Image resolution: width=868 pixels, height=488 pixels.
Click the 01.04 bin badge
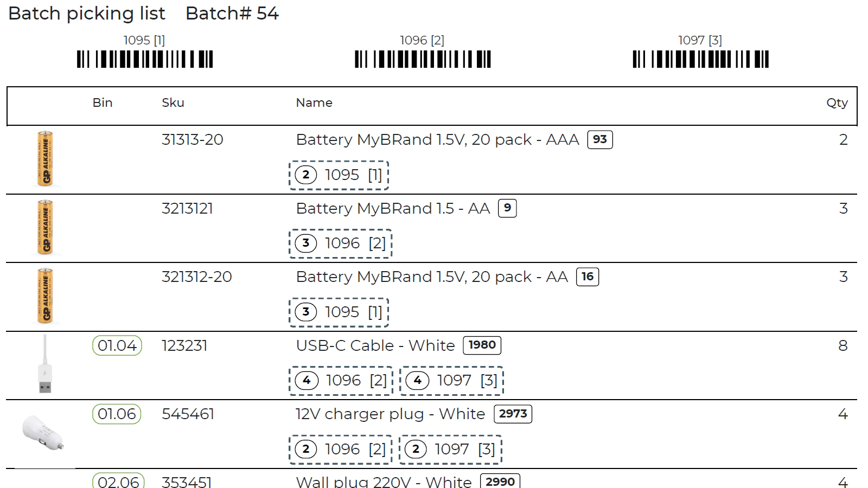[117, 345]
